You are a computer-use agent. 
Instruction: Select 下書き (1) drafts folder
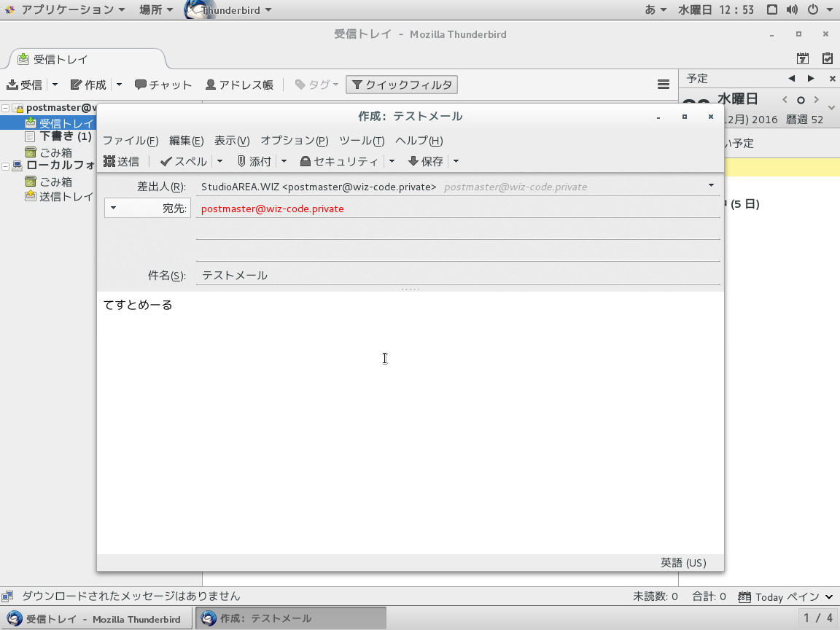pyautogui.click(x=59, y=137)
